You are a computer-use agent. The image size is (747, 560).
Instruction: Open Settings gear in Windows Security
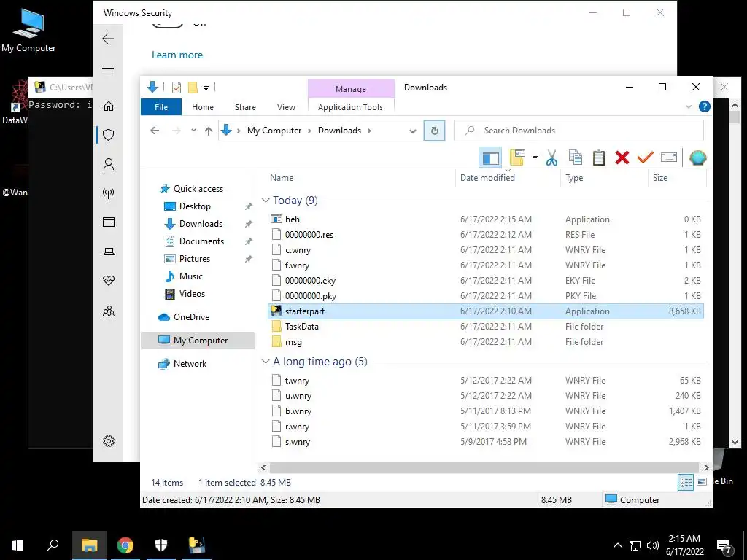coord(109,441)
